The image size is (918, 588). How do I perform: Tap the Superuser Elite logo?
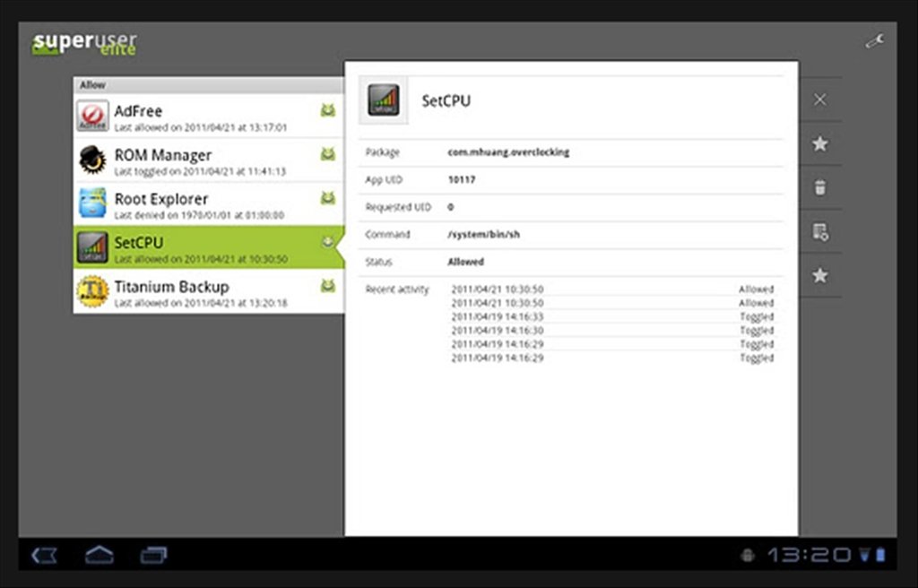point(84,43)
